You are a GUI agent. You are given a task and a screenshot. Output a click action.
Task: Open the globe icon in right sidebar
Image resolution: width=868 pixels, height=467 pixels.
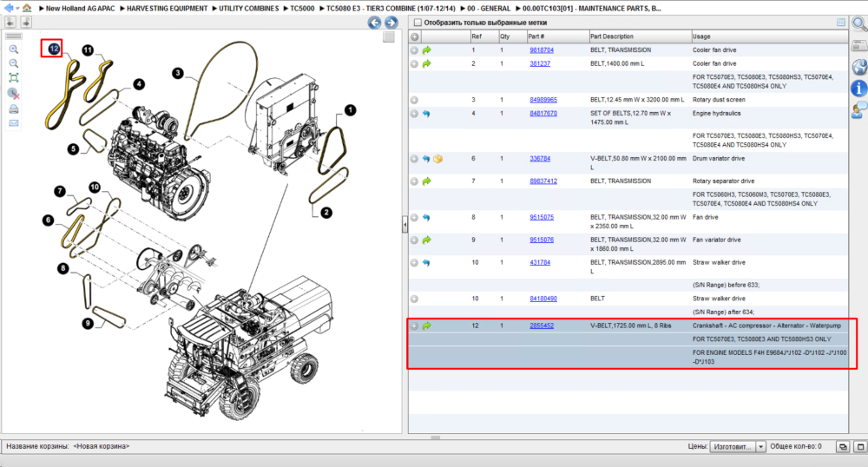click(x=859, y=67)
